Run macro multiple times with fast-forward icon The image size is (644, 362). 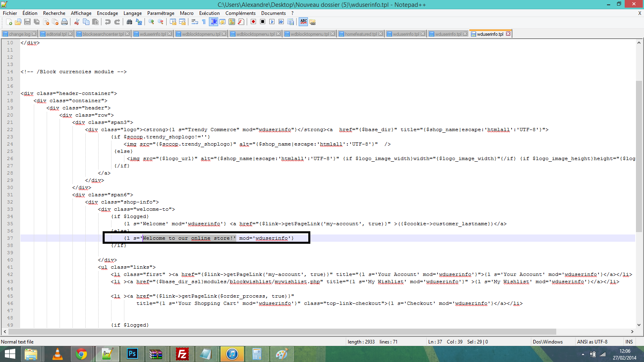[x=281, y=22]
